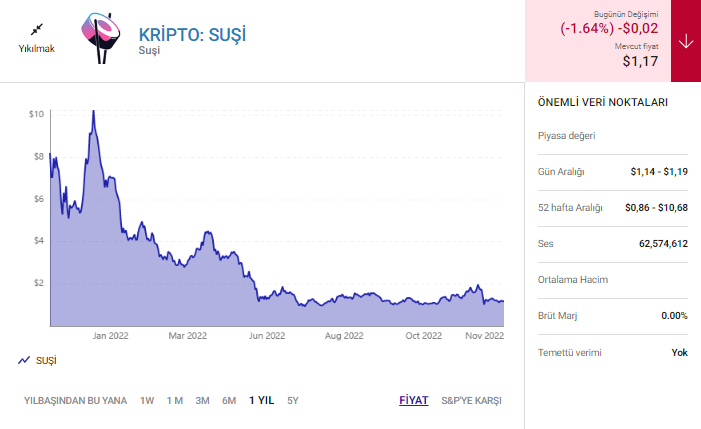Select the 1W time range
Screen dimensions: 701x429
(147, 400)
